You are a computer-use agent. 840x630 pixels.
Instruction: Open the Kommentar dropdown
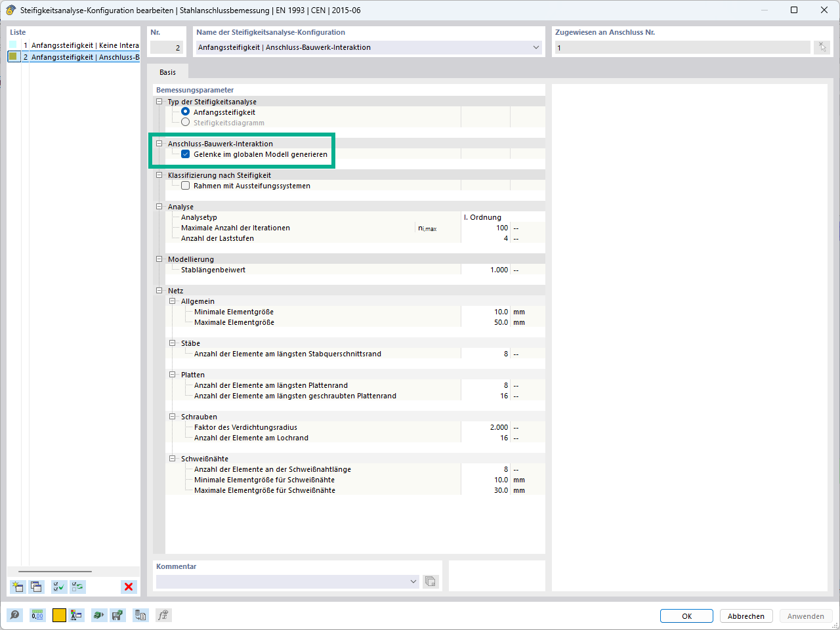(413, 581)
